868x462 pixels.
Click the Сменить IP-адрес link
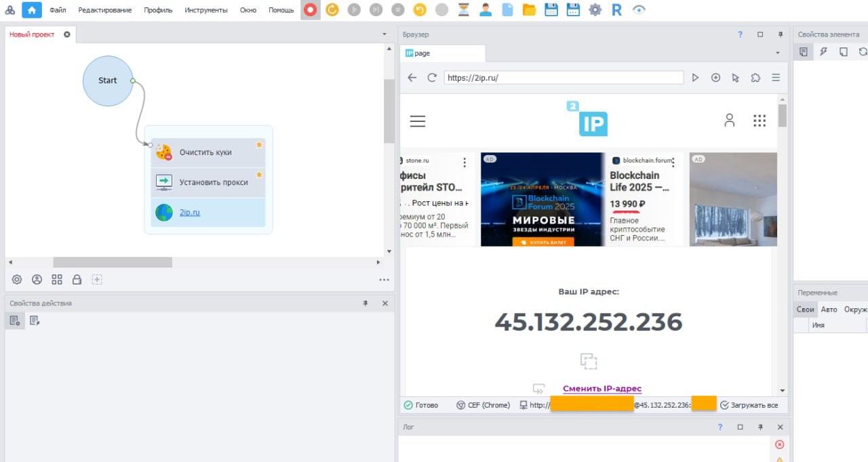(602, 389)
